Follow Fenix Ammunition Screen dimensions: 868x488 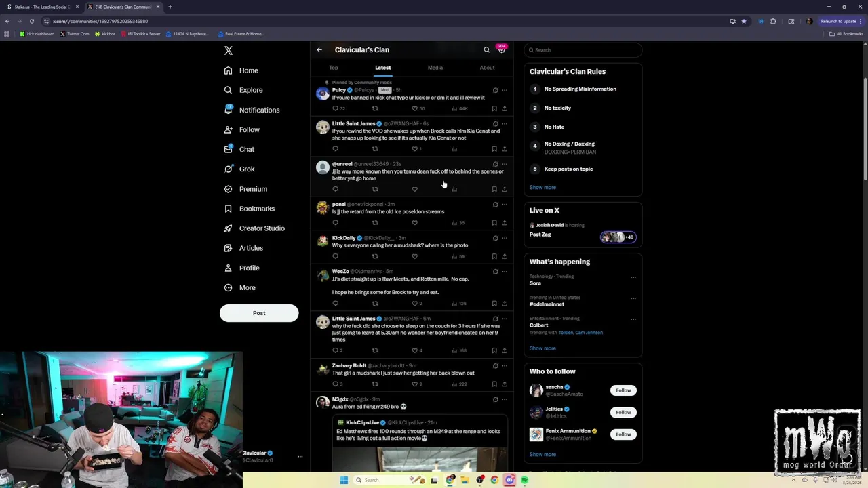[x=623, y=434]
